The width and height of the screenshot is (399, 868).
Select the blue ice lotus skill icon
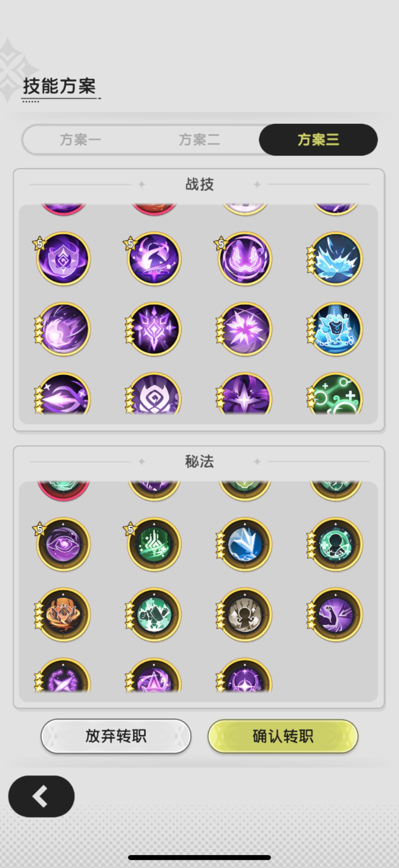coord(335,258)
